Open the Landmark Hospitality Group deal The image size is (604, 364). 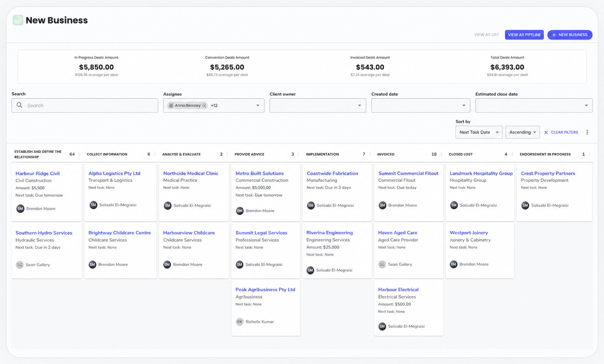(481, 173)
